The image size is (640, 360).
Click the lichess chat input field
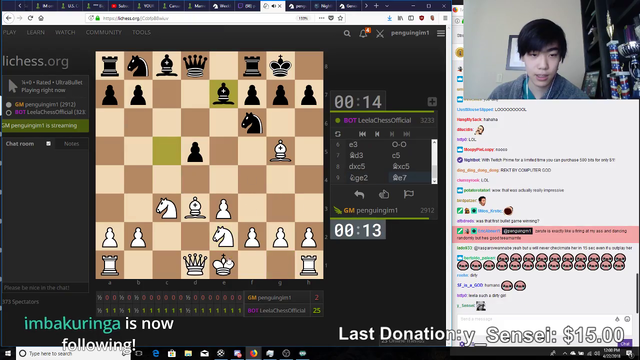[x=45, y=288]
